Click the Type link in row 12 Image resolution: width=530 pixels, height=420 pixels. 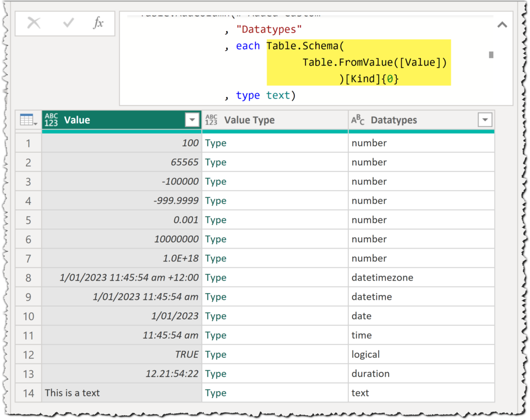point(216,354)
